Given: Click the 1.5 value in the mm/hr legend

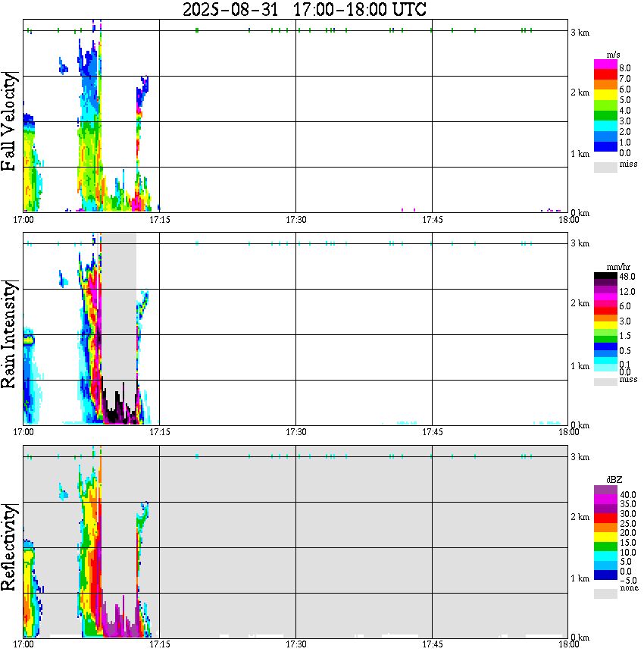Looking at the screenshot, I should pos(625,335).
